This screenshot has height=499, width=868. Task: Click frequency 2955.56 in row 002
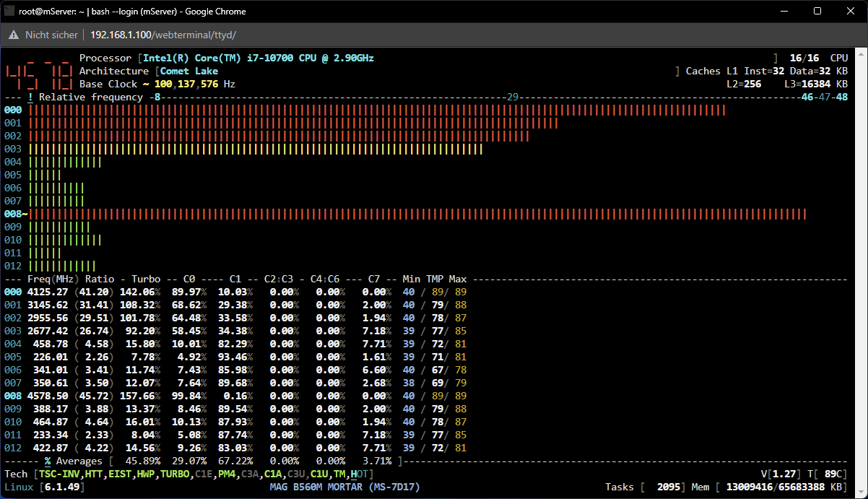point(48,318)
